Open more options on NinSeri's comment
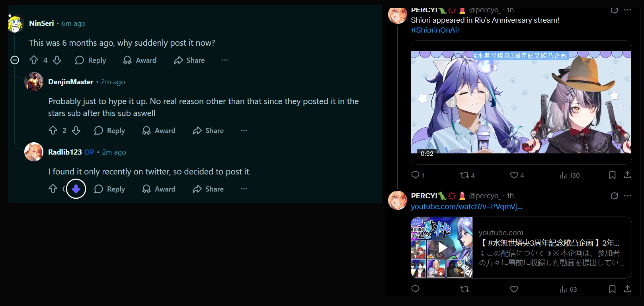The width and height of the screenshot is (644, 306). [225, 60]
